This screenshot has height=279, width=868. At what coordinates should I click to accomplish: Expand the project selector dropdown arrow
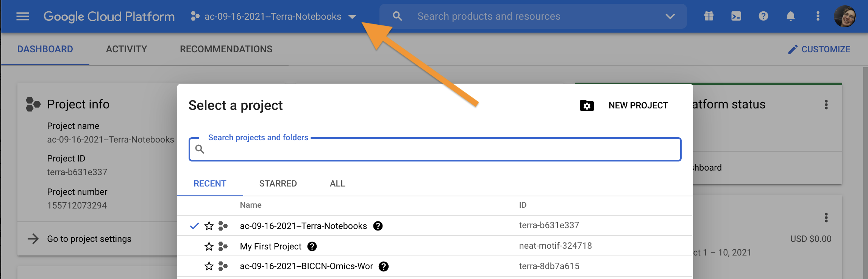point(352,17)
